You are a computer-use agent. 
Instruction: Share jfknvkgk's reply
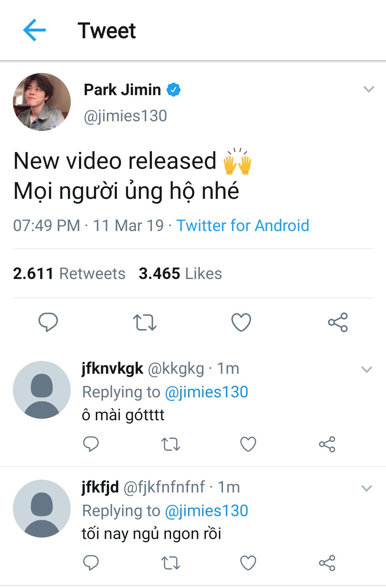click(x=327, y=444)
